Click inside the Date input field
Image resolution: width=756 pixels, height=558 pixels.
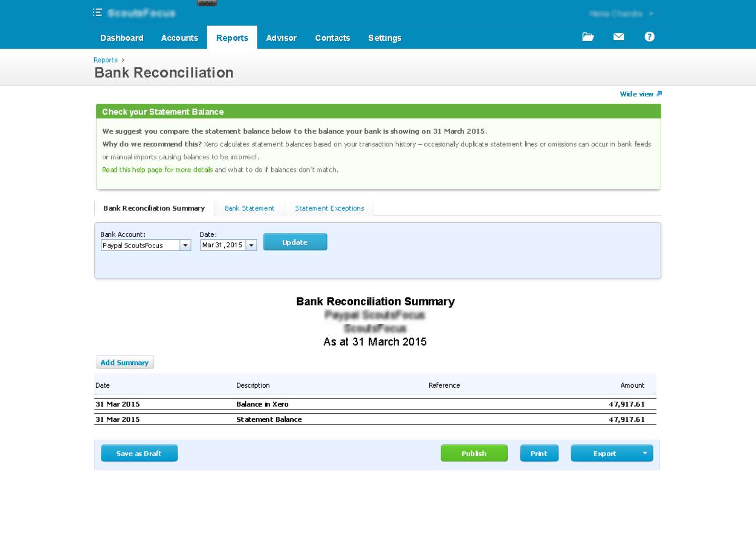pyautogui.click(x=223, y=245)
